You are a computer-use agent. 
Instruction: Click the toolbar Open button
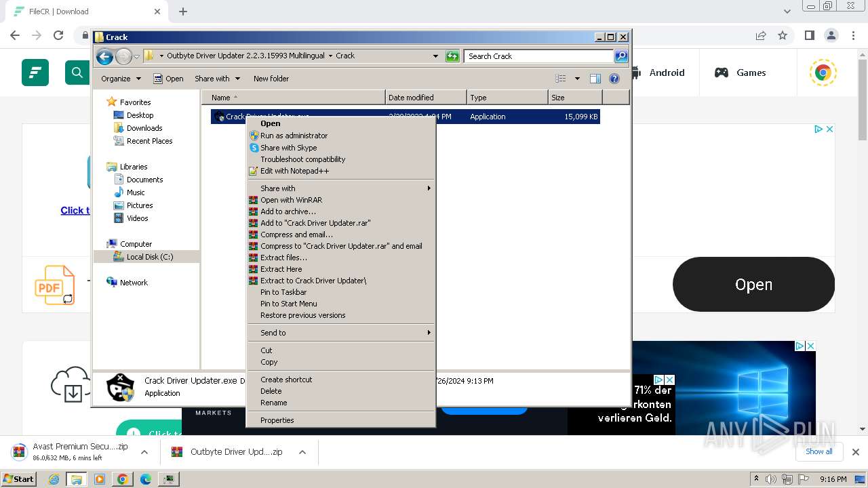pos(168,79)
